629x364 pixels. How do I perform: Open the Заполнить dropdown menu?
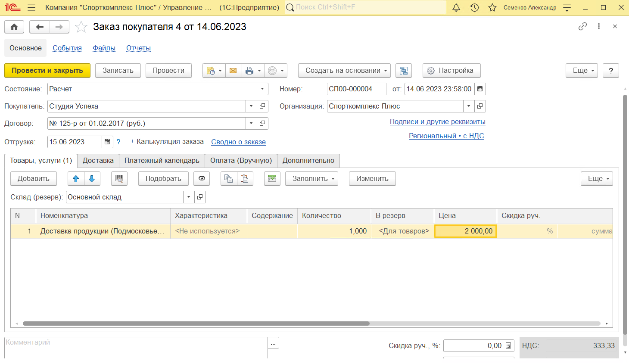(x=311, y=179)
